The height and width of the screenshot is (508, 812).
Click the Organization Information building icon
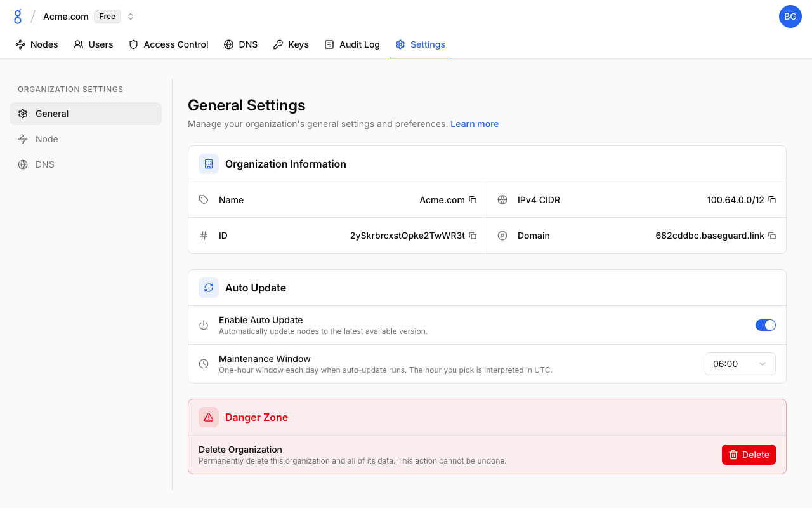(x=209, y=164)
